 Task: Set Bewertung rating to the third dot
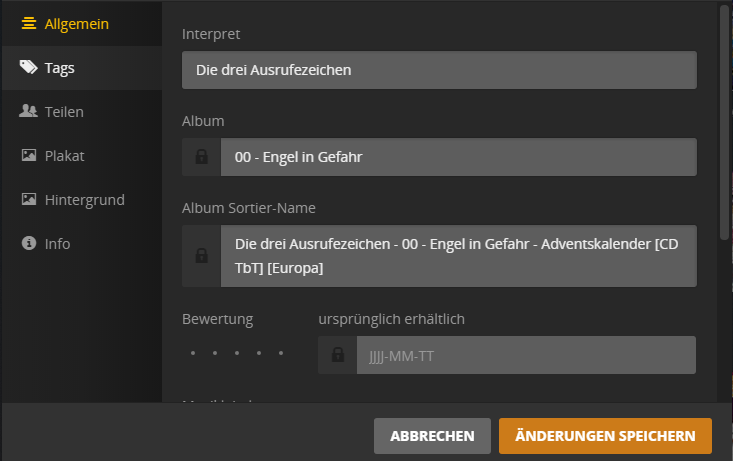tap(237, 354)
